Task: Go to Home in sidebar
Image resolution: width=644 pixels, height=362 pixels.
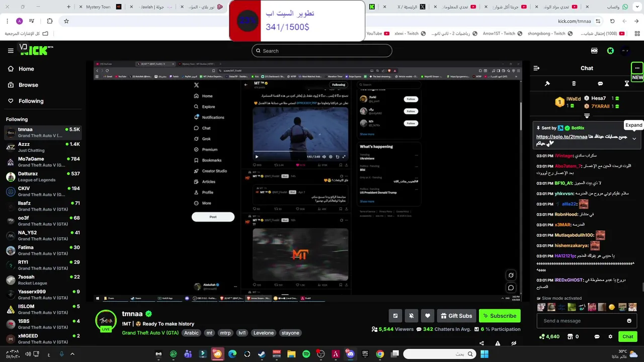Action: coord(21,69)
